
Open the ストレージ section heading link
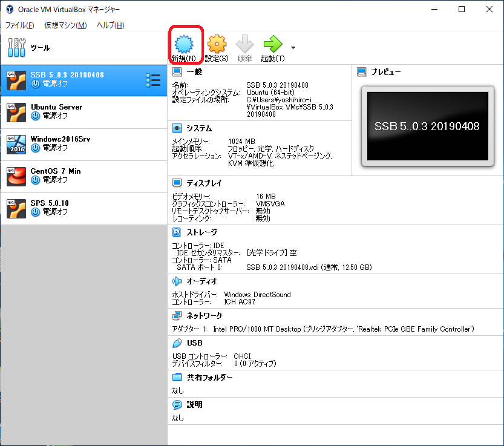[x=202, y=232]
